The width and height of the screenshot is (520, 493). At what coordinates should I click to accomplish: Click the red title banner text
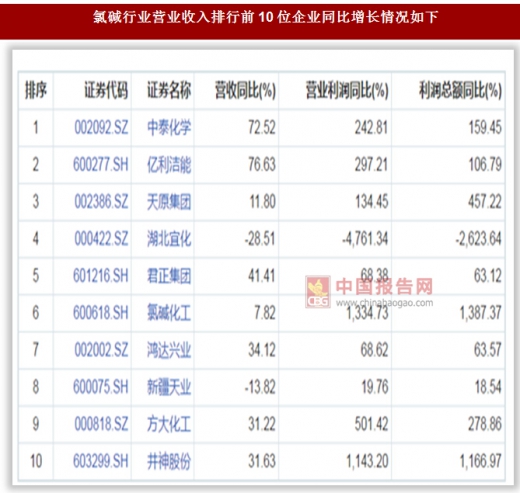pyautogui.click(x=265, y=17)
